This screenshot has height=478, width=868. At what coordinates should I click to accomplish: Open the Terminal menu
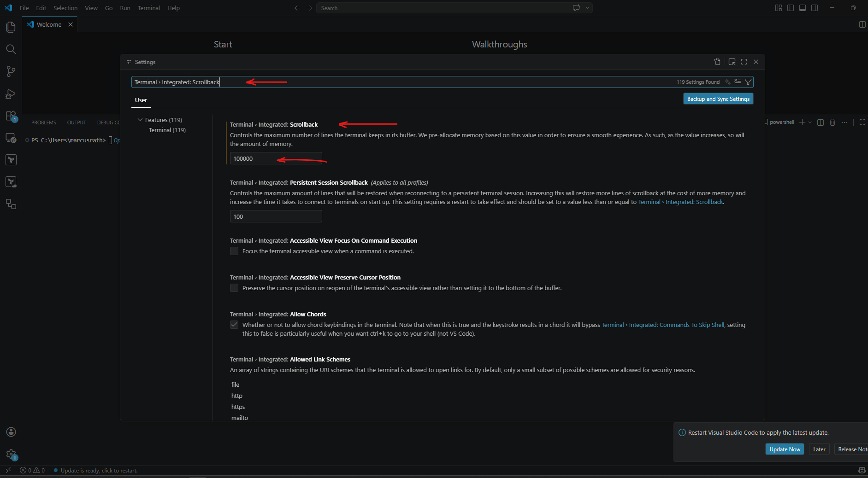click(x=149, y=8)
